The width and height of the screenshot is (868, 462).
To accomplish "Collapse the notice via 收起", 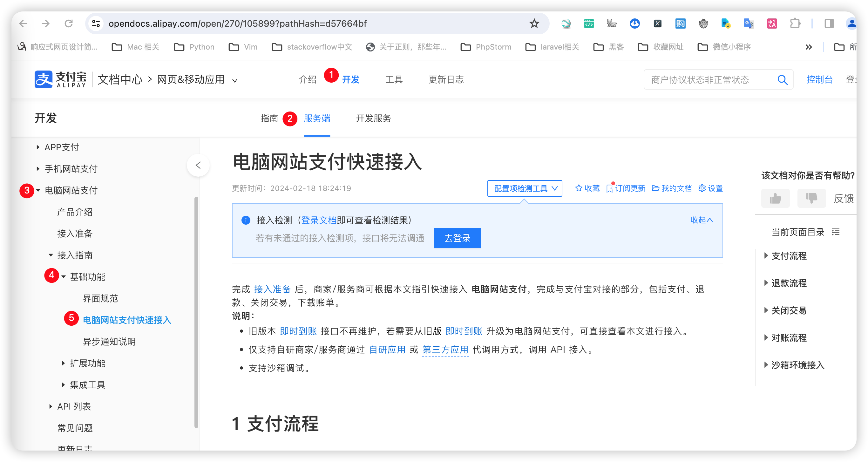I will coord(702,220).
